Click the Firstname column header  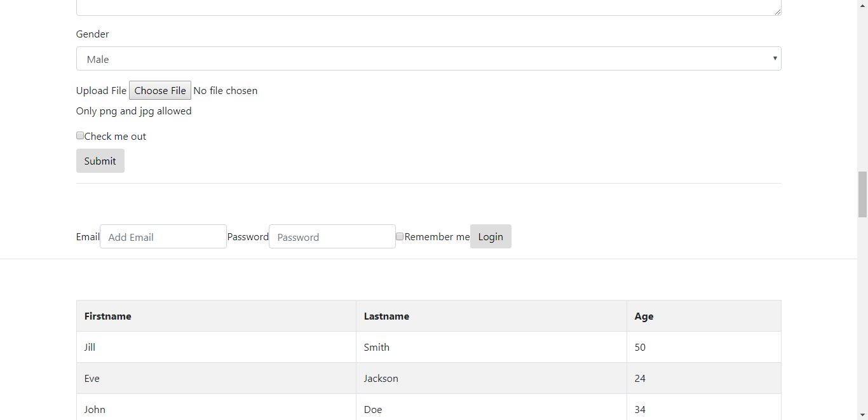coord(107,316)
